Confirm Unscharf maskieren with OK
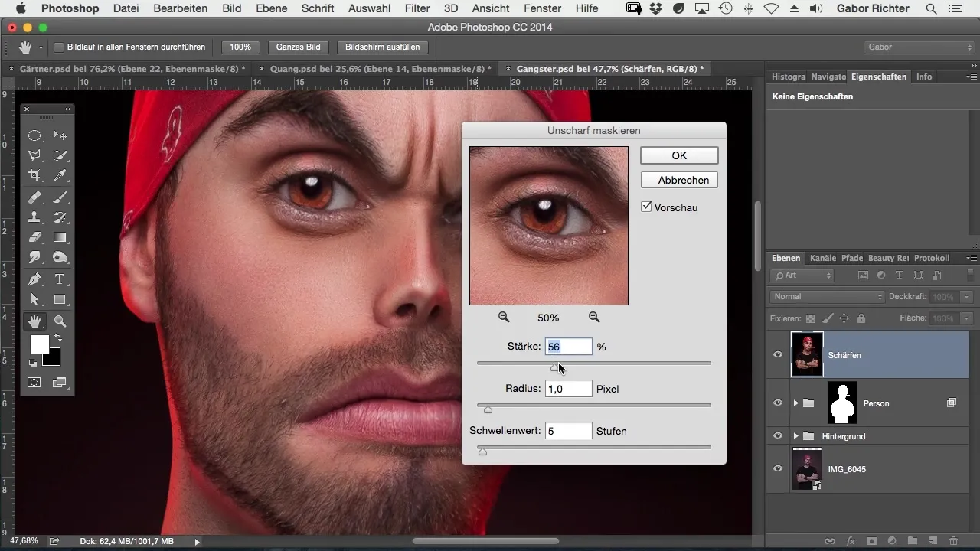Image resolution: width=980 pixels, height=551 pixels. point(679,155)
